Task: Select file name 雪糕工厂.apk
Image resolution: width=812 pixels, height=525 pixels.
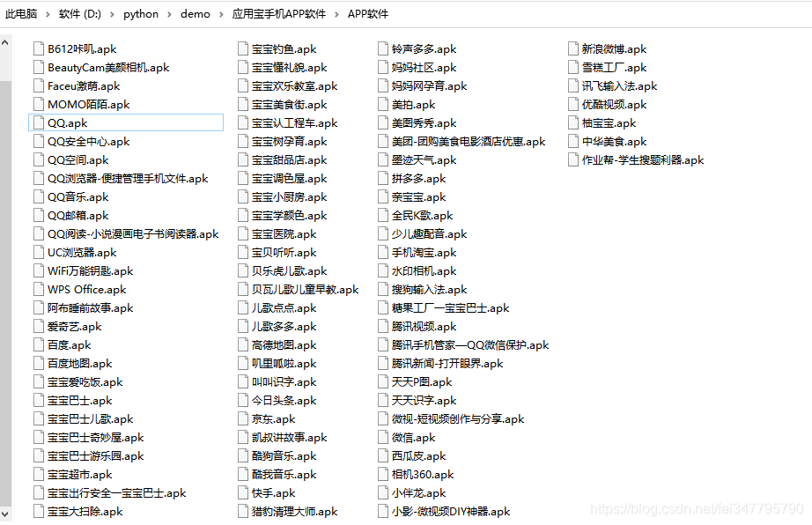Action: [614, 67]
